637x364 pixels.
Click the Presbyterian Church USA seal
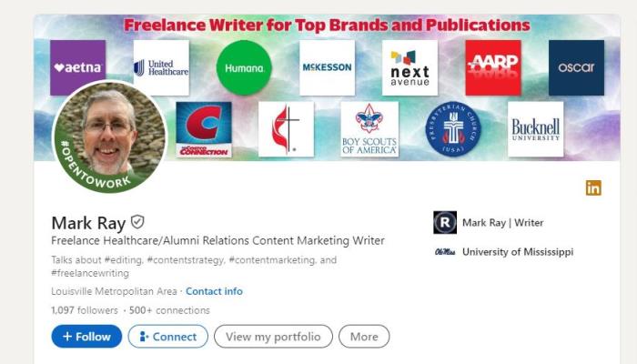(x=452, y=129)
